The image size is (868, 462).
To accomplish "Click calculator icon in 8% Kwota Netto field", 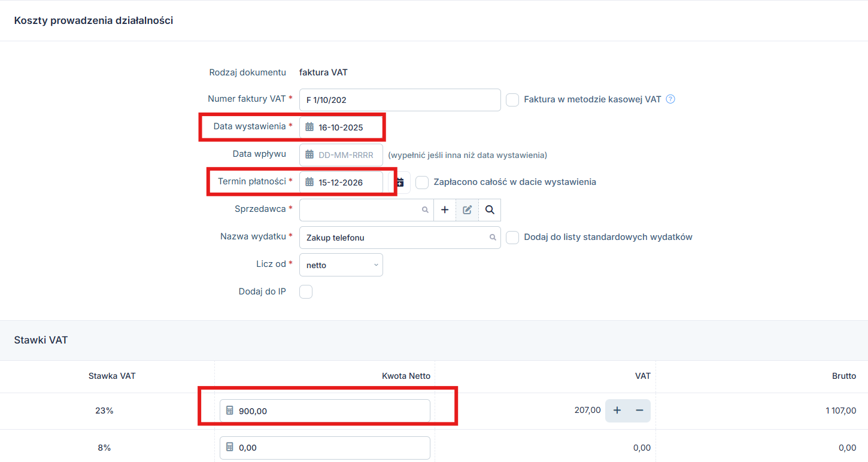I will (229, 448).
